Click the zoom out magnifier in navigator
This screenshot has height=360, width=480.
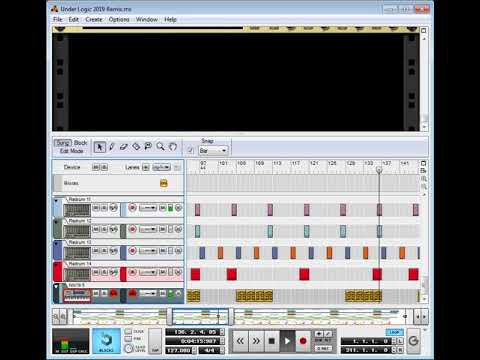coord(56,317)
